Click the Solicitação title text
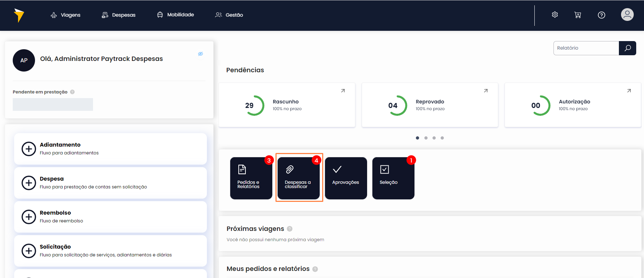644x278 pixels. click(x=55, y=247)
